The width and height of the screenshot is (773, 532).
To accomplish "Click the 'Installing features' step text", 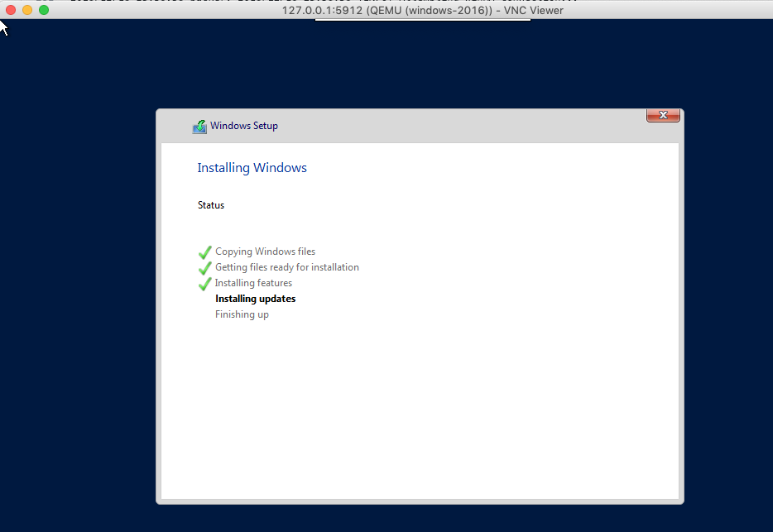I will coord(253,283).
